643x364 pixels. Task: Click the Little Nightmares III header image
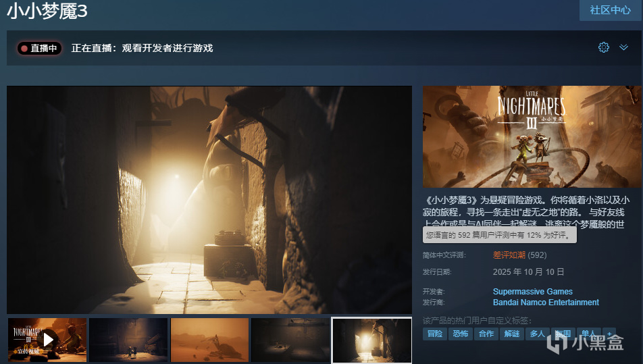click(532, 136)
